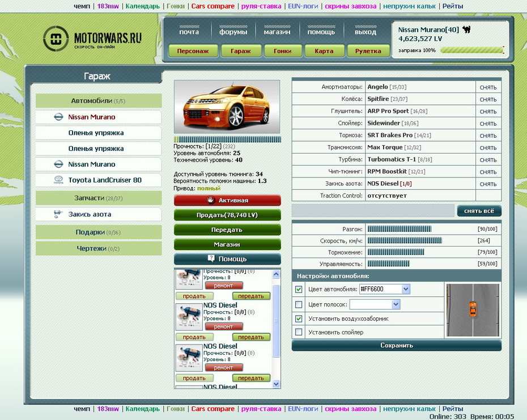Click the large green Передать button
The image size is (527, 420).
coord(227,230)
